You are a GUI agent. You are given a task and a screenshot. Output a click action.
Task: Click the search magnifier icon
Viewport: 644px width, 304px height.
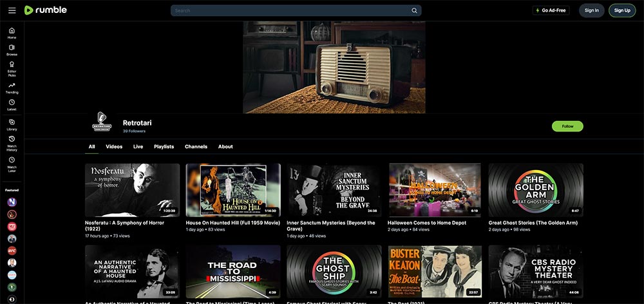tap(414, 11)
